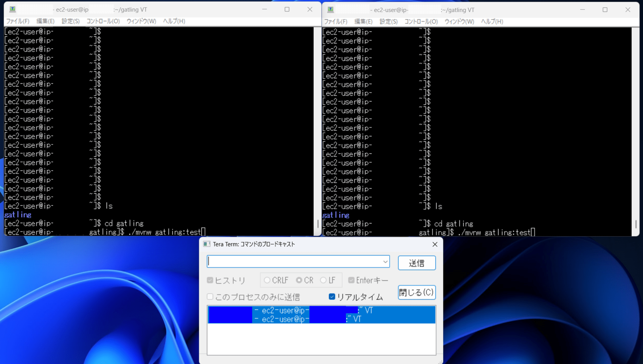
Task: Select the CR radio button
Action: (299, 280)
